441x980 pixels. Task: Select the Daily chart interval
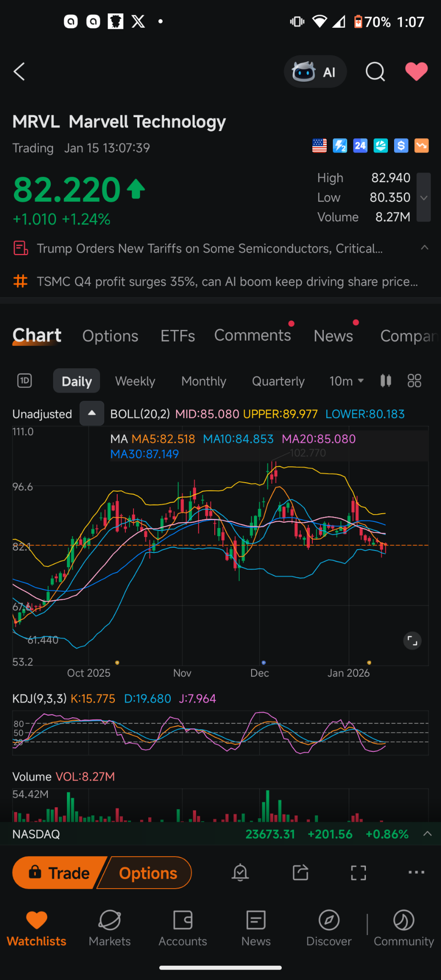pyautogui.click(x=77, y=381)
